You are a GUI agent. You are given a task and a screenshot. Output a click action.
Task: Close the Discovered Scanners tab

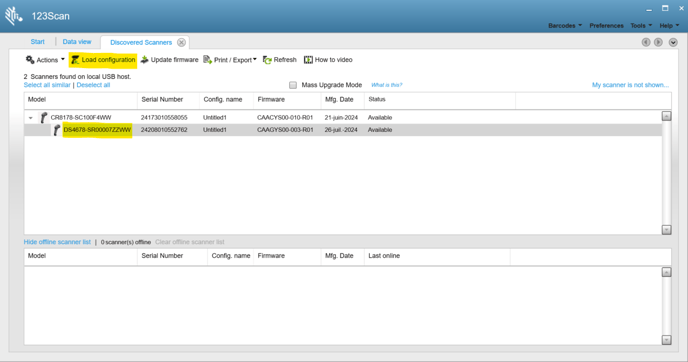181,42
